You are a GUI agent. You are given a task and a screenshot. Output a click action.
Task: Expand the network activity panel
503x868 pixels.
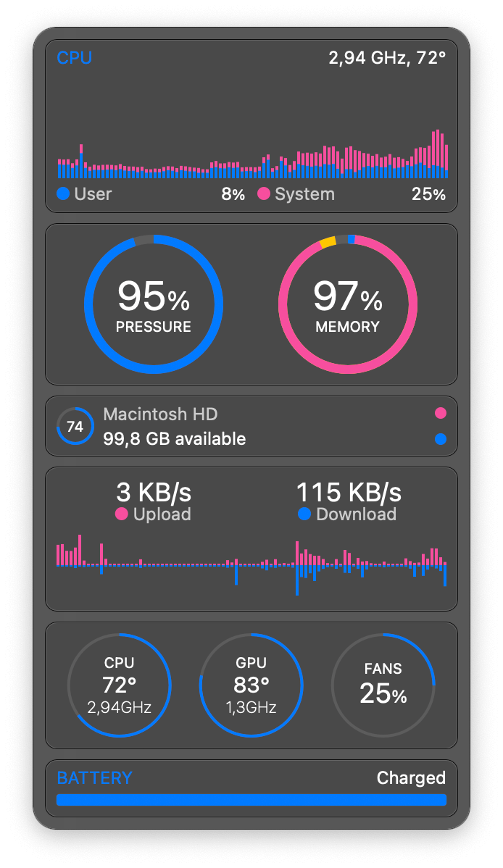point(251,539)
